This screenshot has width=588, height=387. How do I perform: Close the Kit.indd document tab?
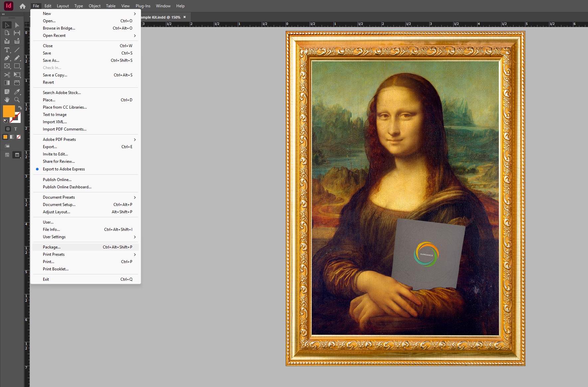185,17
